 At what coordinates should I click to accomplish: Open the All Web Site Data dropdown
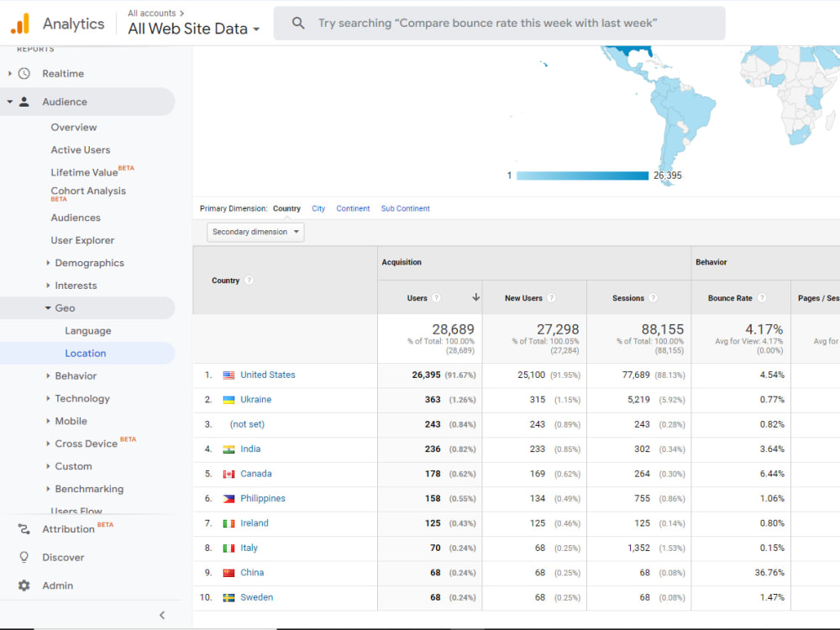pos(193,29)
